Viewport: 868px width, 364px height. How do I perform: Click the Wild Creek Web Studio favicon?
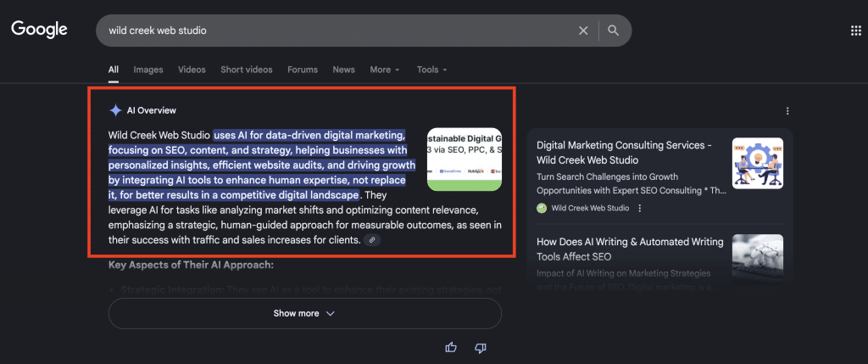[x=542, y=209]
